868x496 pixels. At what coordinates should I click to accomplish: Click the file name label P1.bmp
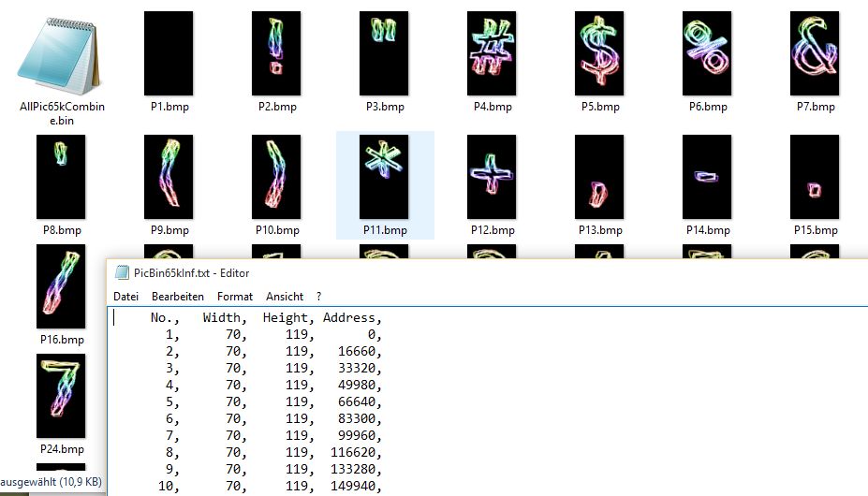click(169, 107)
